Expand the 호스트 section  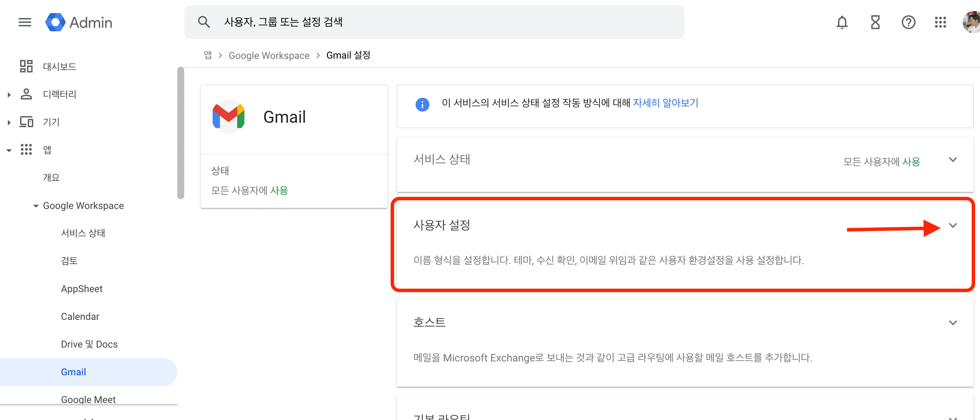(953, 322)
